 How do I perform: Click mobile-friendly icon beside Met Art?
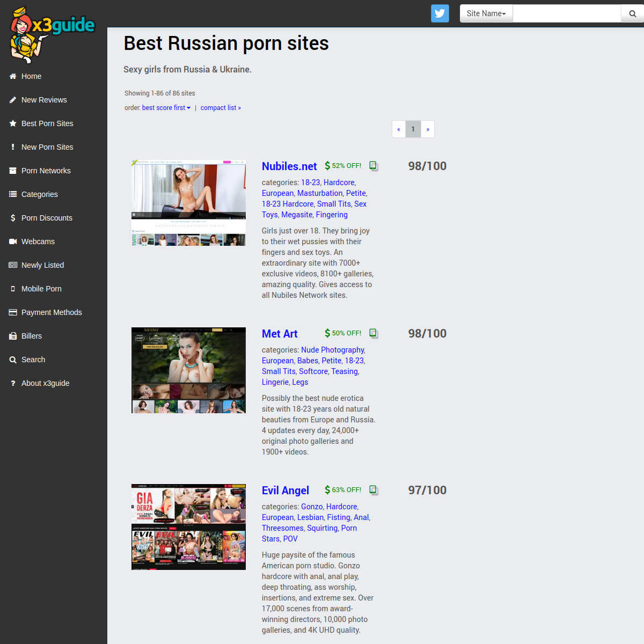374,333
